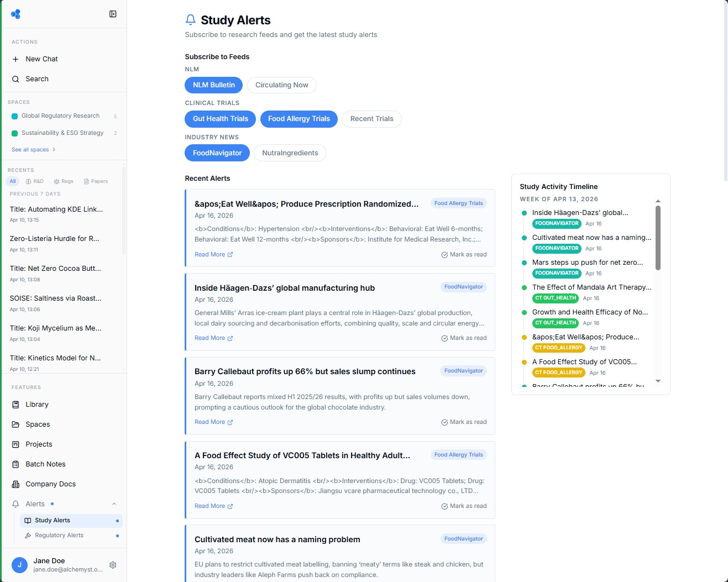728x582 pixels.
Task: Read more about Barry Callebaut profits article
Action: pos(213,422)
